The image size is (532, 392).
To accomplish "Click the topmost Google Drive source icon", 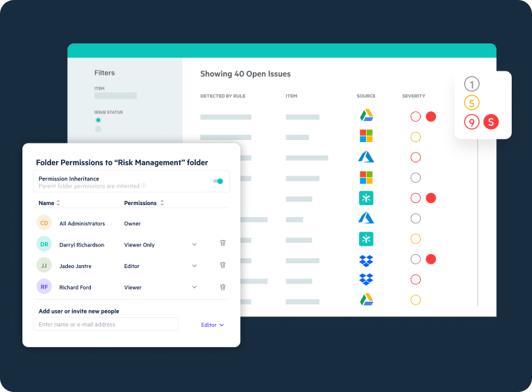I will pos(366,115).
